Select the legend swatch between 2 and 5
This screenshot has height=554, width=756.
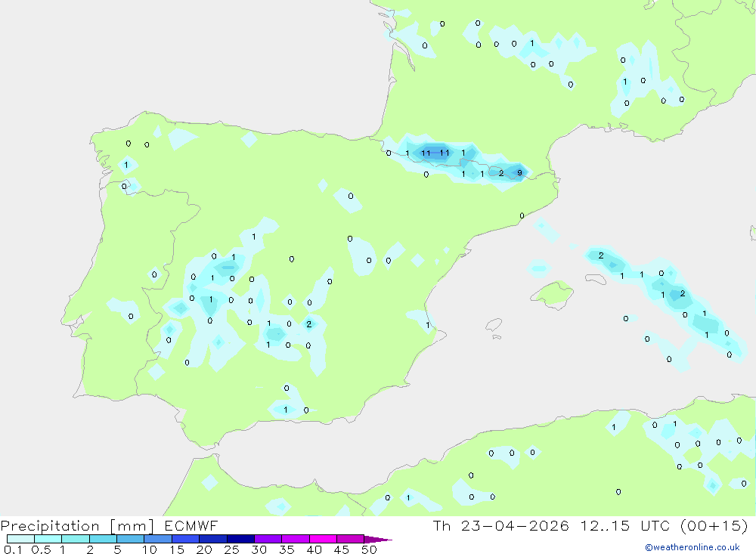pos(103,539)
